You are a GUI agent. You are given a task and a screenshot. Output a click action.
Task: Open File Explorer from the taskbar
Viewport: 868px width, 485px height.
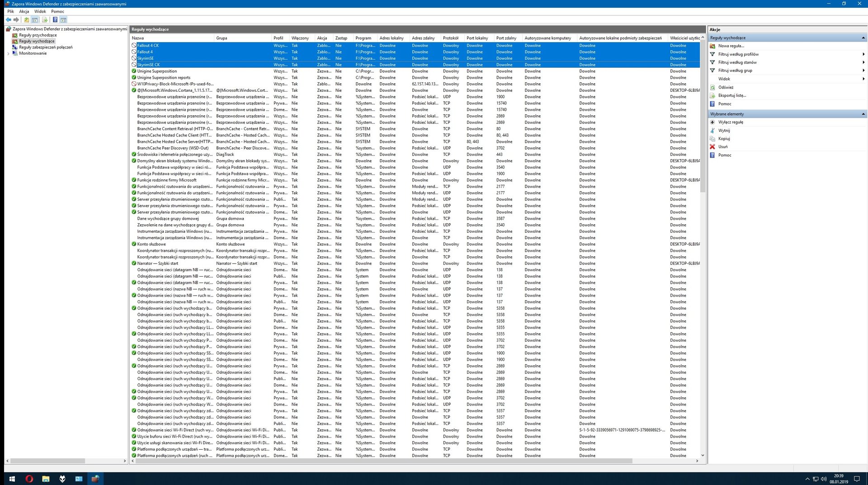pyautogui.click(x=46, y=479)
